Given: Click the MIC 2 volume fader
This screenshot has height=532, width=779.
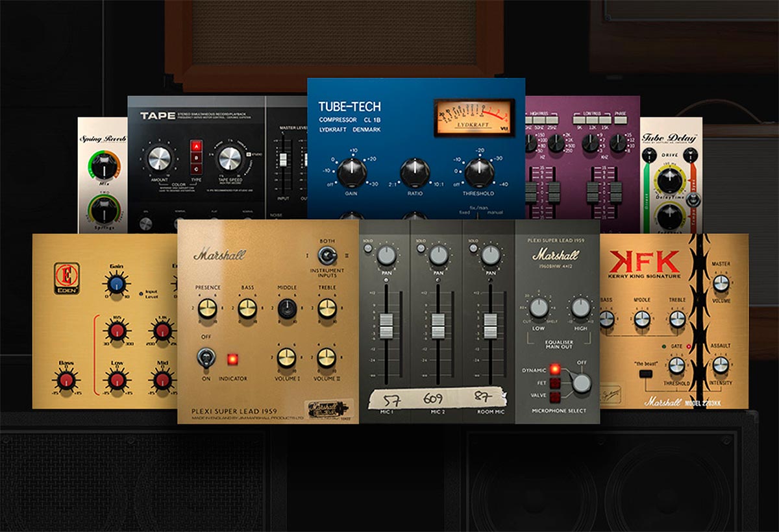Looking at the screenshot, I should tap(438, 325).
